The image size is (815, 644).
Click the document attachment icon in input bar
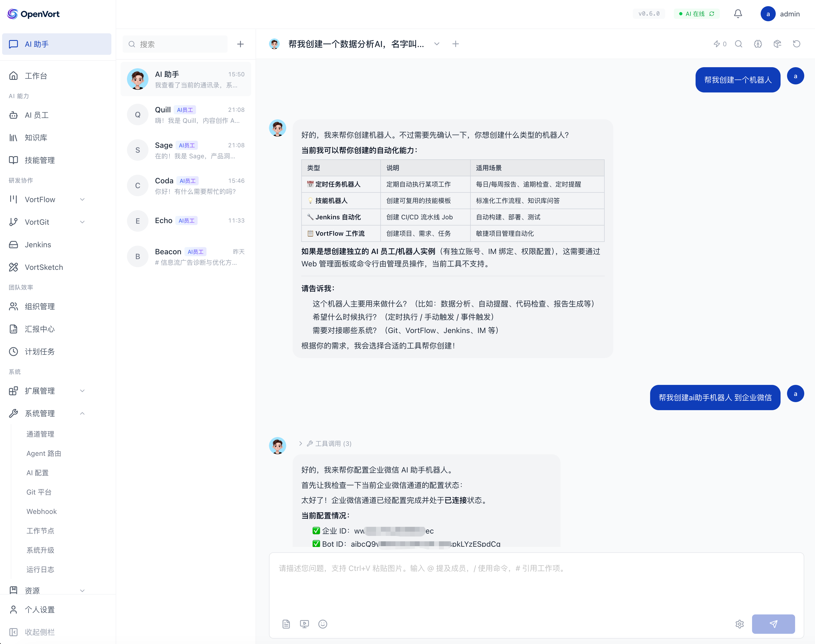pos(286,624)
